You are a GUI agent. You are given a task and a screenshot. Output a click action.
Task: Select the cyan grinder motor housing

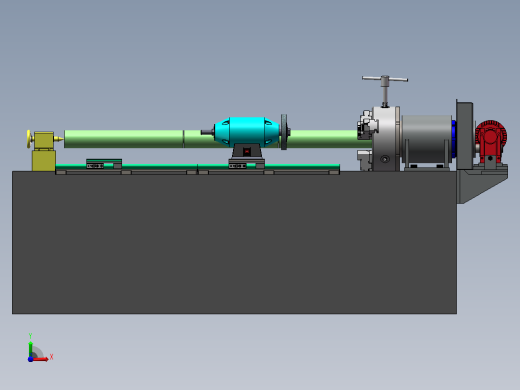pyautogui.click(x=247, y=131)
